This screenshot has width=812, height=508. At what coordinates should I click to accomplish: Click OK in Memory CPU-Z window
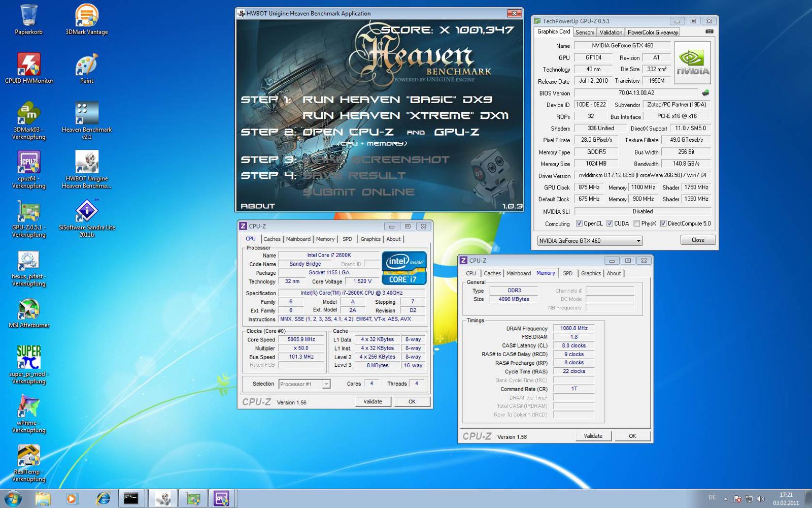632,436
